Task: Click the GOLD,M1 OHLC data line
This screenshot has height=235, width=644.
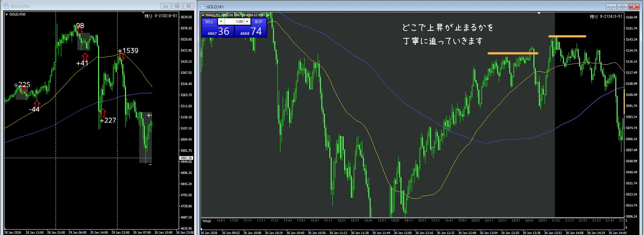Action: [237, 15]
